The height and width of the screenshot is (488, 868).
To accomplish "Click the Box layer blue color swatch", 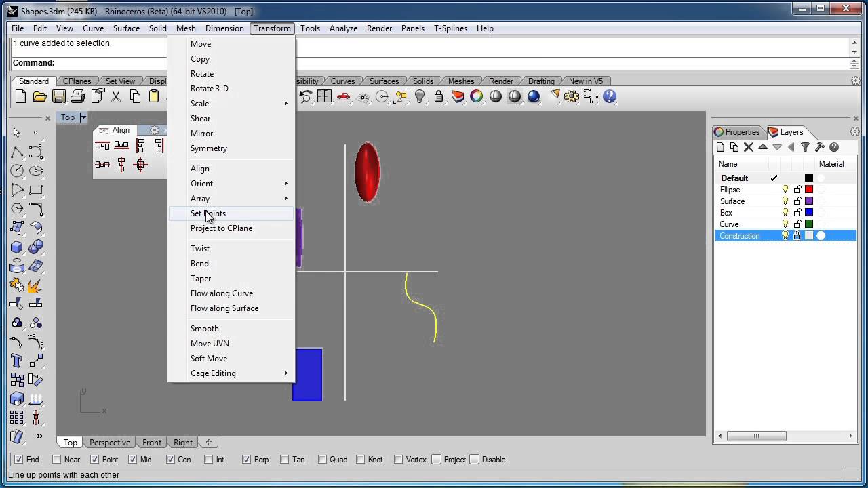I will (809, 213).
